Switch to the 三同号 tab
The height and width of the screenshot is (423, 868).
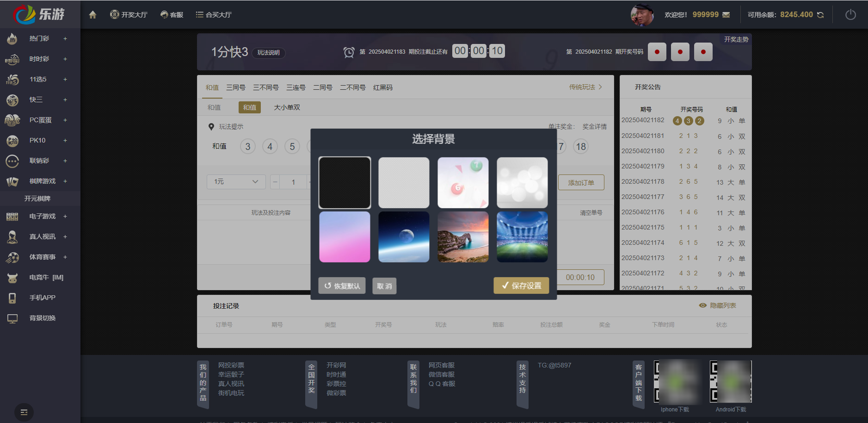[236, 87]
